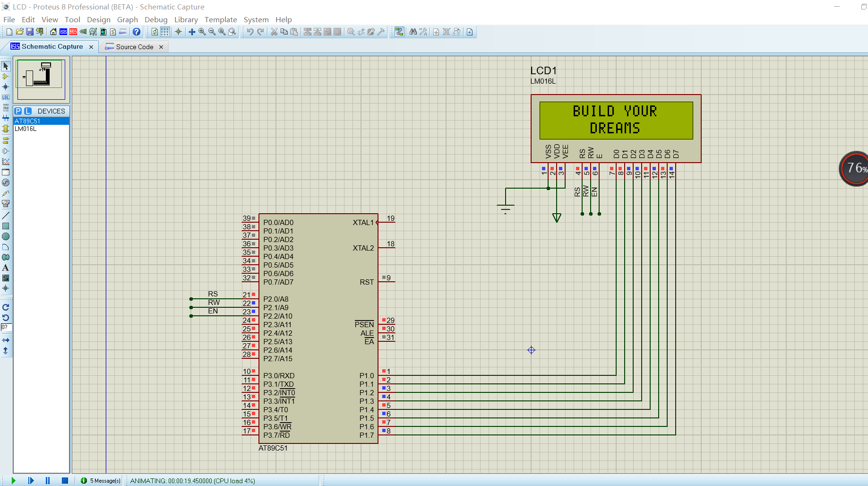Select the 2D Graphics Line tool
The height and width of the screenshot is (486, 868).
pyautogui.click(x=6, y=216)
